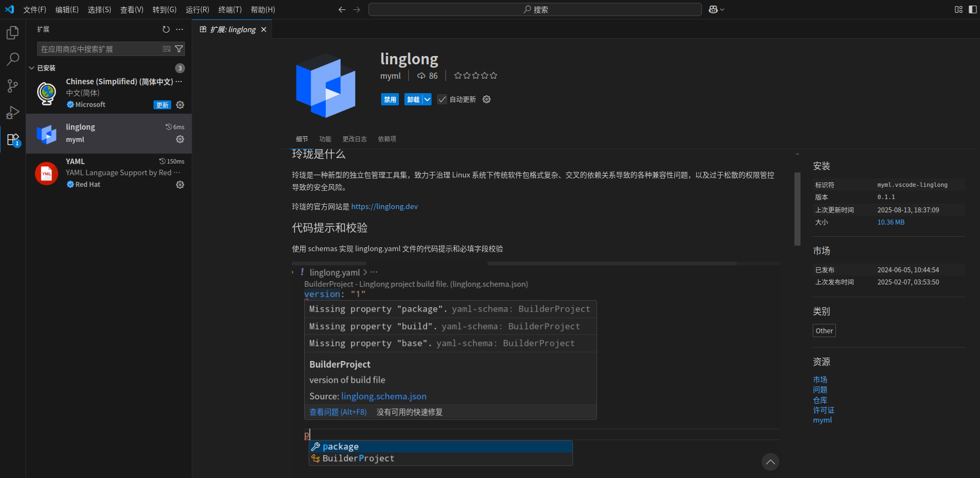
Task: Open manage gear for linglong in list
Action: (x=180, y=139)
